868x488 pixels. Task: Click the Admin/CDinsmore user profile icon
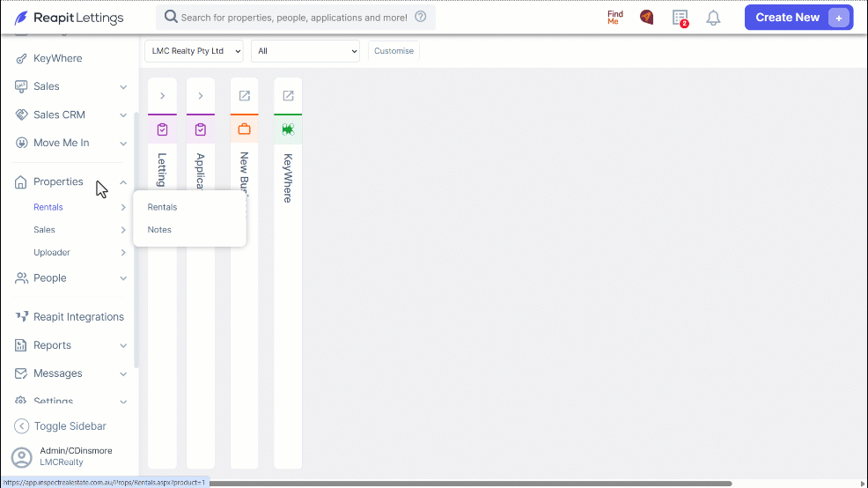point(22,457)
